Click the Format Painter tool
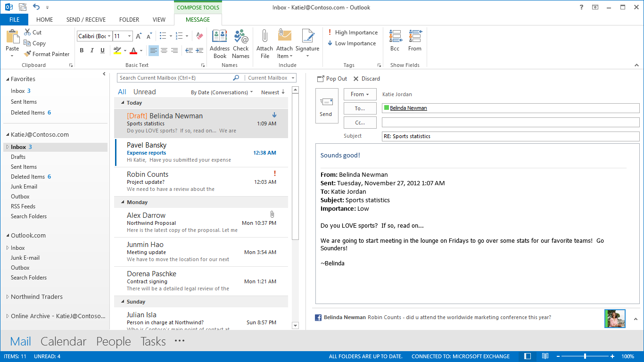 pyautogui.click(x=47, y=54)
